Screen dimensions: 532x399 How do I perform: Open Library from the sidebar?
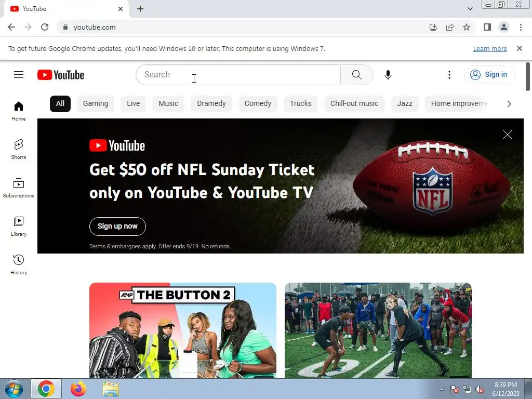pos(19,227)
